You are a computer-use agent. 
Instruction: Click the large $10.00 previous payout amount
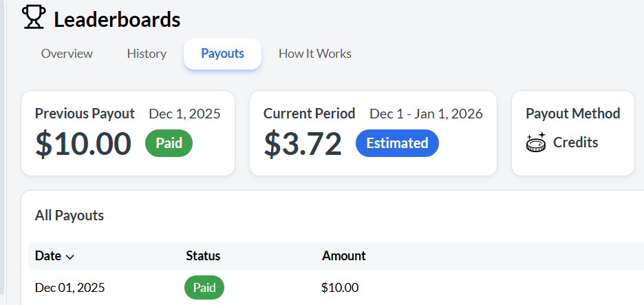click(83, 143)
